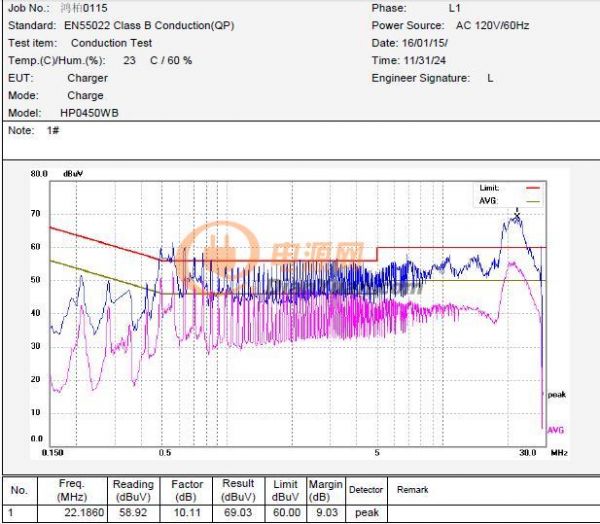
Task: Click the blue 'peak' trace label
Action: [x=557, y=395]
